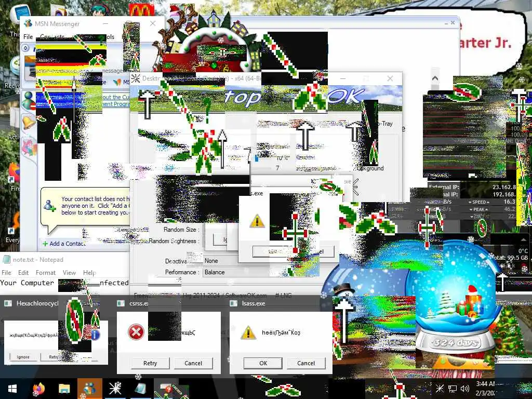
Task: Launch Firefox from the taskbar
Action: pyautogui.click(x=38, y=389)
